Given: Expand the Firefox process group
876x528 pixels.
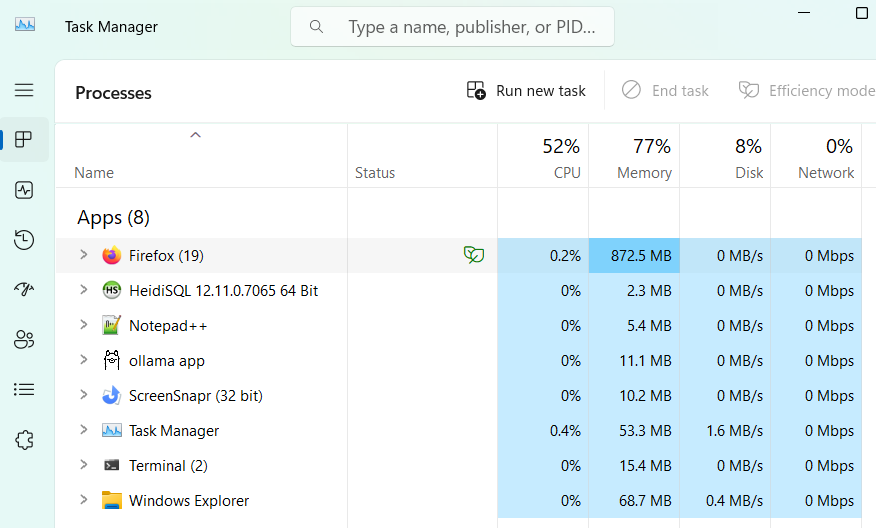Looking at the screenshot, I should pos(84,255).
